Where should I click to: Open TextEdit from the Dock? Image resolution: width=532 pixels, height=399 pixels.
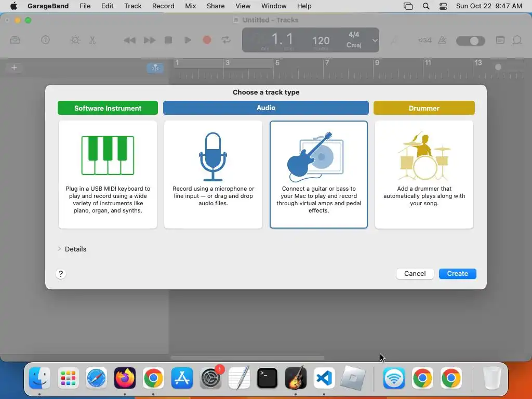239,378
